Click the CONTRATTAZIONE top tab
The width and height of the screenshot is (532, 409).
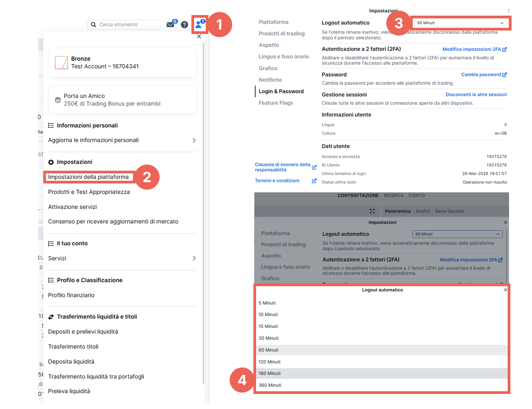pyautogui.click(x=358, y=195)
